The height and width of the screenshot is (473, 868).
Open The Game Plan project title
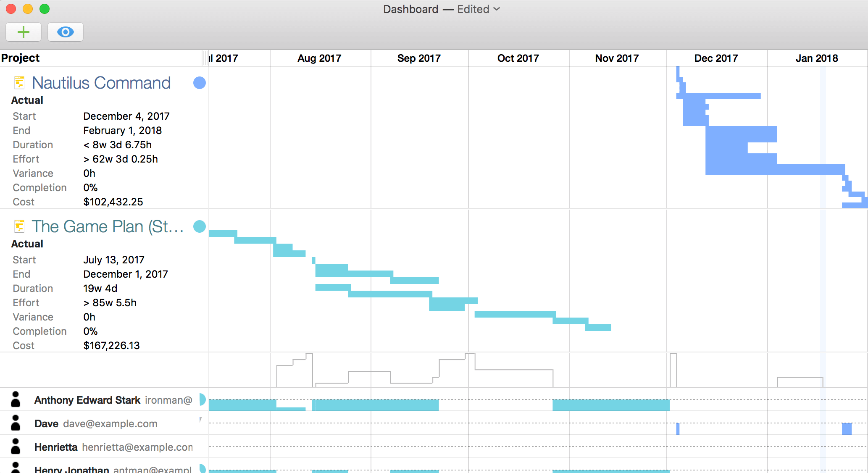point(108,226)
